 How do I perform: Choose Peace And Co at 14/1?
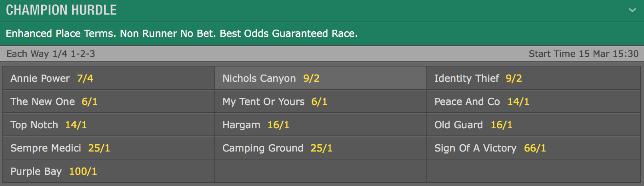click(x=534, y=101)
